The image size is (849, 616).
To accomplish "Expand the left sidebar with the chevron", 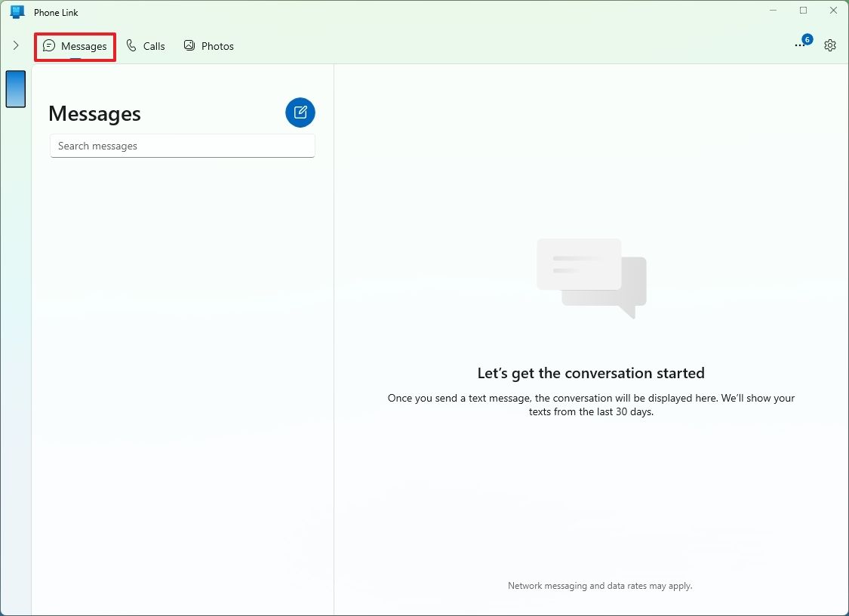I will 15,45.
